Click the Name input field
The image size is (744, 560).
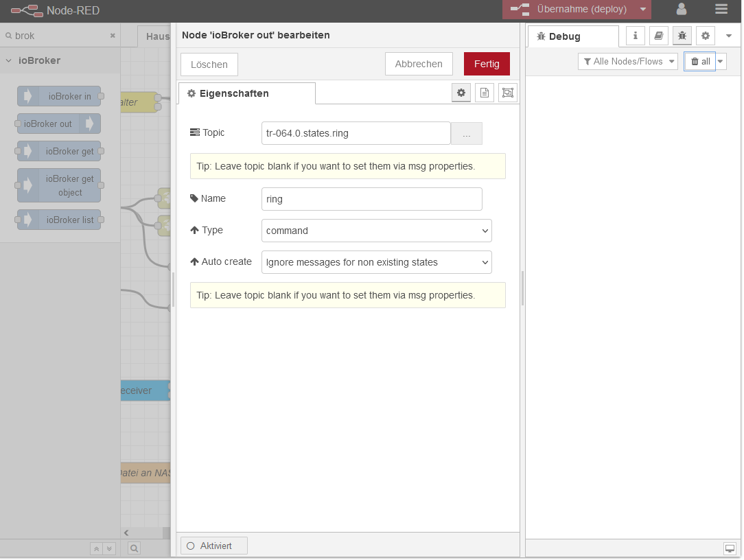coord(371,199)
